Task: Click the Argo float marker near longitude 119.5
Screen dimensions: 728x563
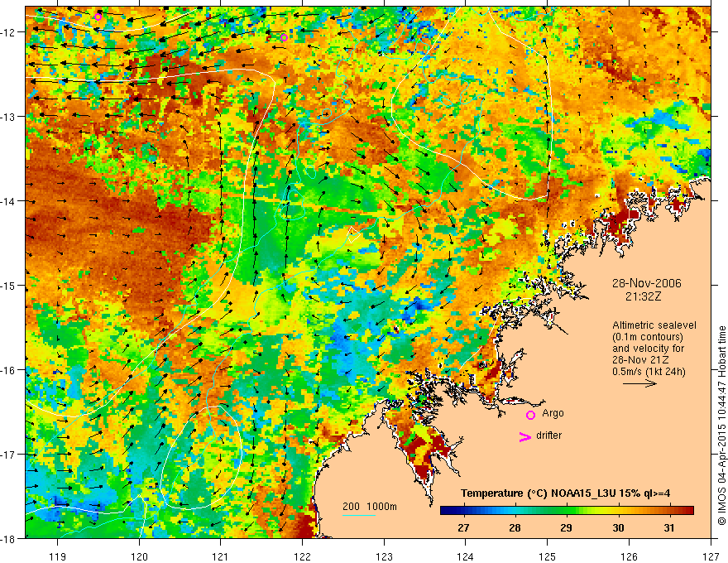Action: (x=98, y=17)
